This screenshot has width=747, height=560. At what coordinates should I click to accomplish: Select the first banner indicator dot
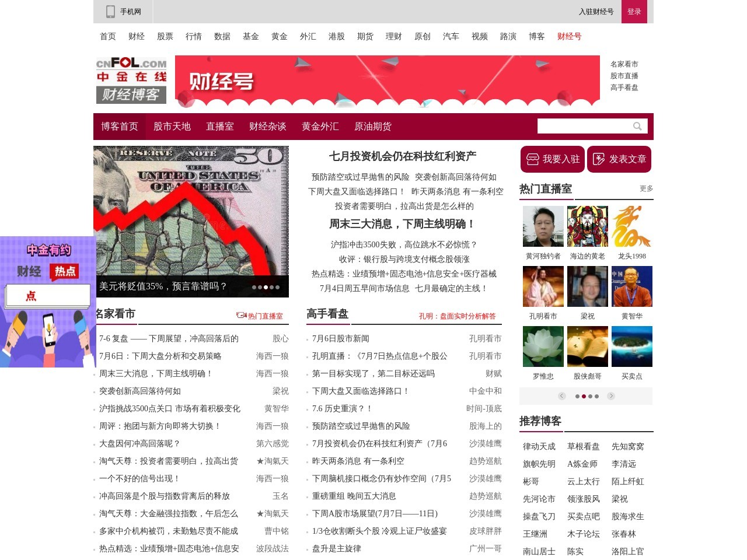coord(254,287)
